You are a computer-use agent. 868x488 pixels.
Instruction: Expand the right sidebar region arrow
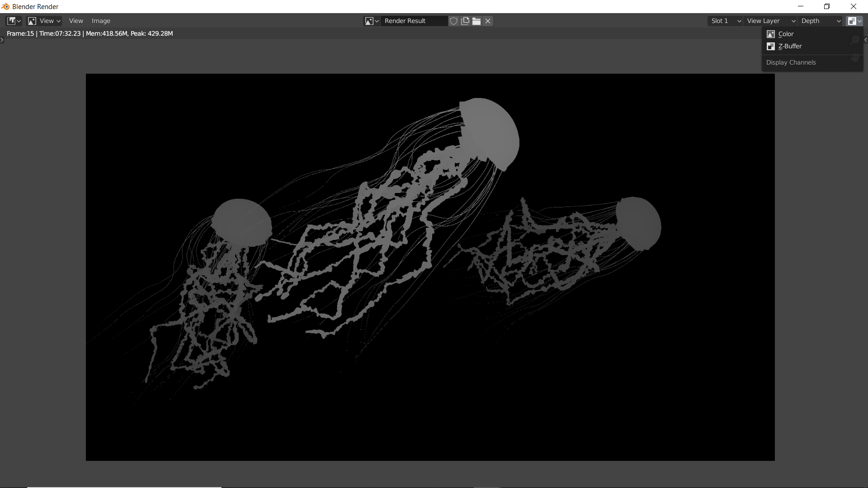point(865,40)
